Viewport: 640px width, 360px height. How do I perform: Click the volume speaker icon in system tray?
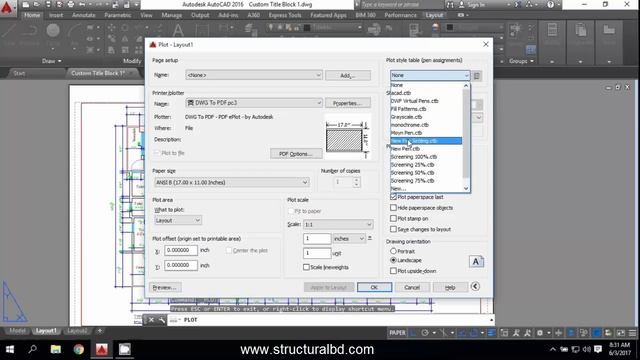(x=587, y=349)
